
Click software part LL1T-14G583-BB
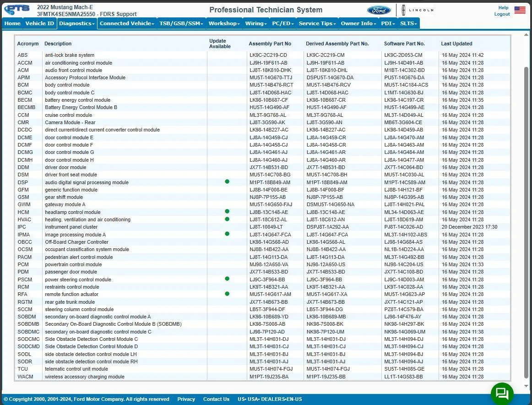point(403,377)
